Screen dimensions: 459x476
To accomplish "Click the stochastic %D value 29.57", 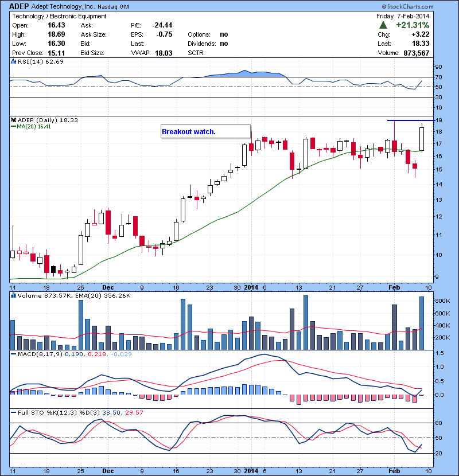I will (x=134, y=412).
